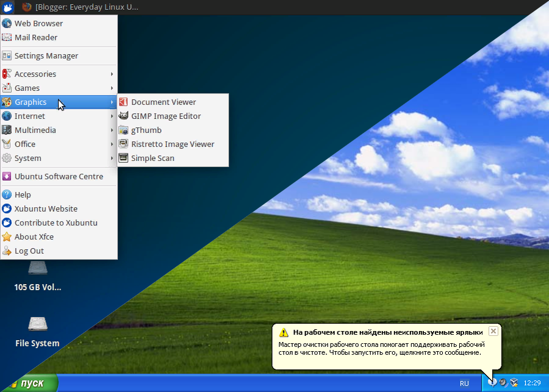Click the Internet globe icon

tap(7, 116)
